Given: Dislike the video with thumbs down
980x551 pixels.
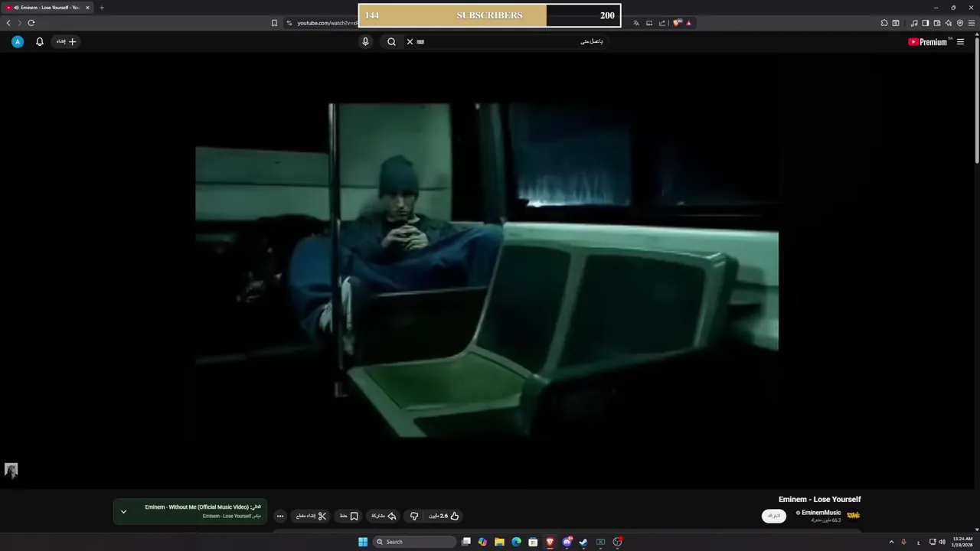Looking at the screenshot, I should point(414,516).
